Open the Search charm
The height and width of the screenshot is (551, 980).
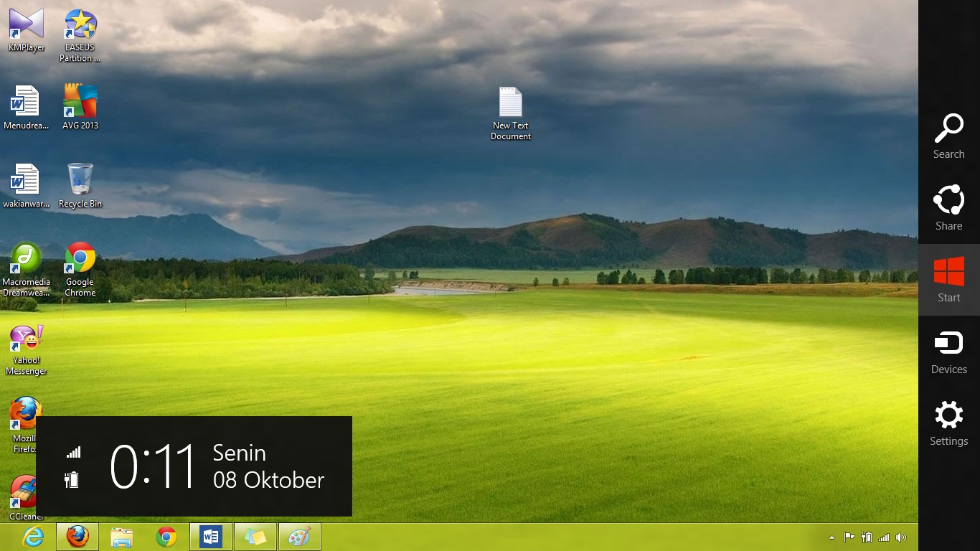pos(948,136)
